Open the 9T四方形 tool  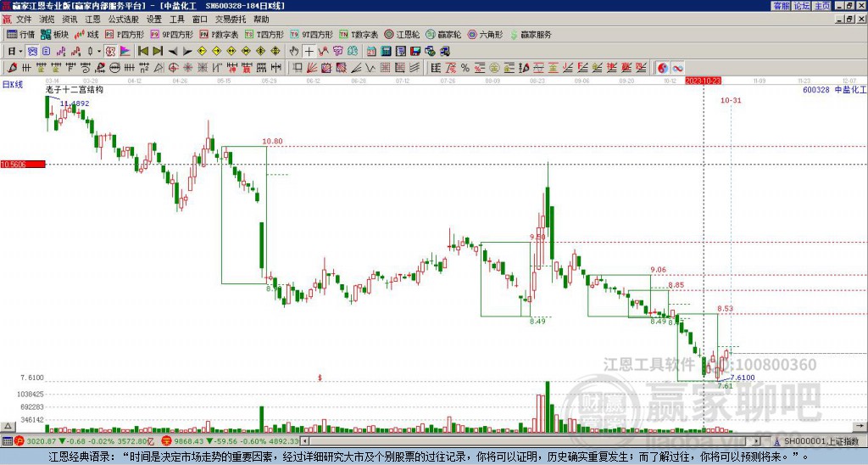[x=311, y=34]
